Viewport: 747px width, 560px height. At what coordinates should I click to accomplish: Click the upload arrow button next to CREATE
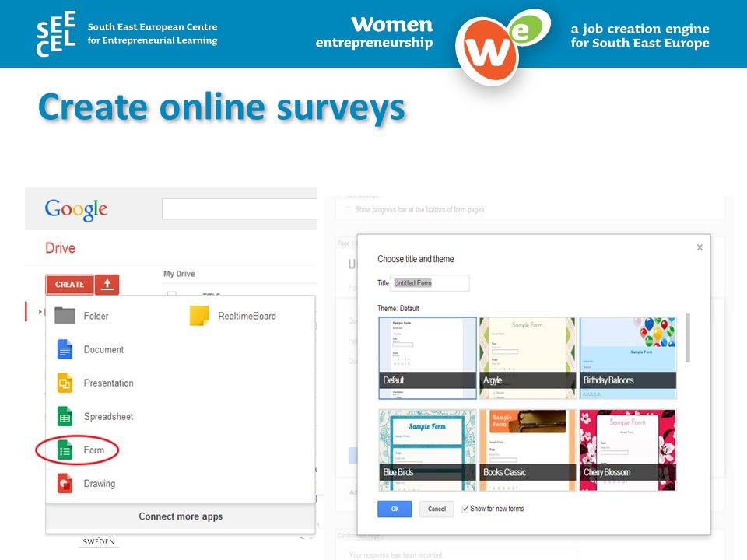point(107,285)
